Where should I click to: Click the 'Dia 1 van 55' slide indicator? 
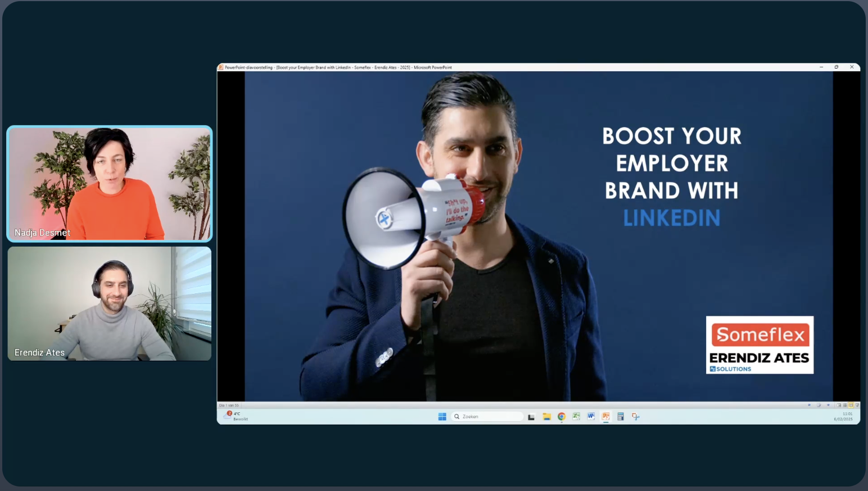229,405
